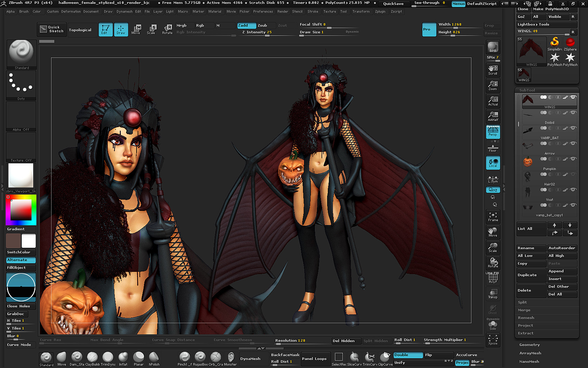Click the Scroll navigation icon
588x368 pixels.
(x=493, y=70)
